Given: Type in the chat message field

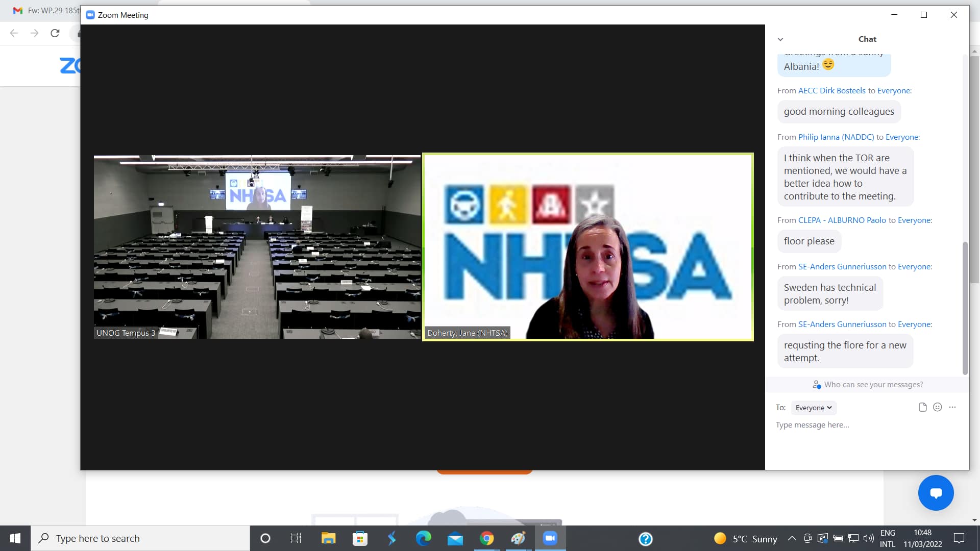Looking at the screenshot, I should pyautogui.click(x=863, y=425).
